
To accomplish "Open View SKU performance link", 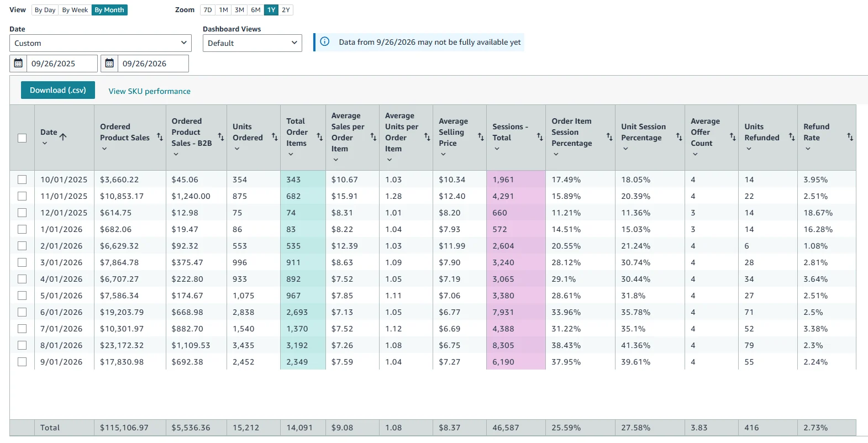I will tap(149, 91).
